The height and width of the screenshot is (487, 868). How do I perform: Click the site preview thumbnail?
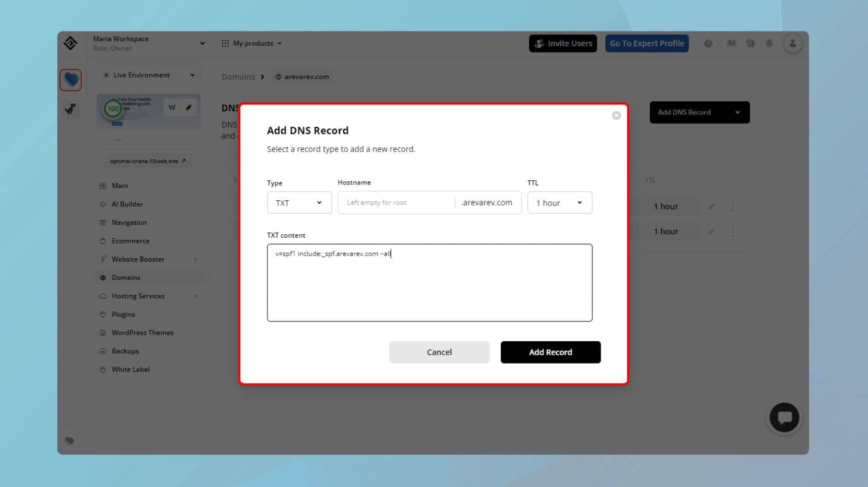(x=149, y=120)
